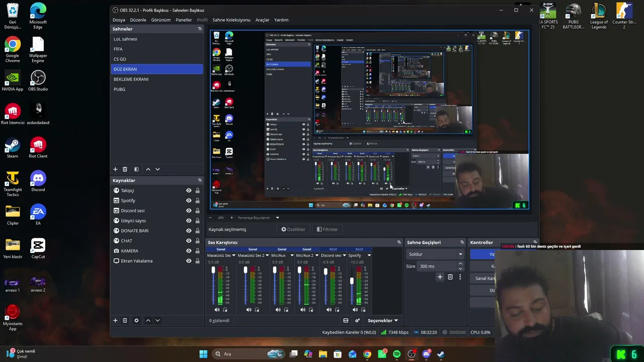Toggle visibility of Discord sesi source
644x362 pixels.
coord(189,211)
